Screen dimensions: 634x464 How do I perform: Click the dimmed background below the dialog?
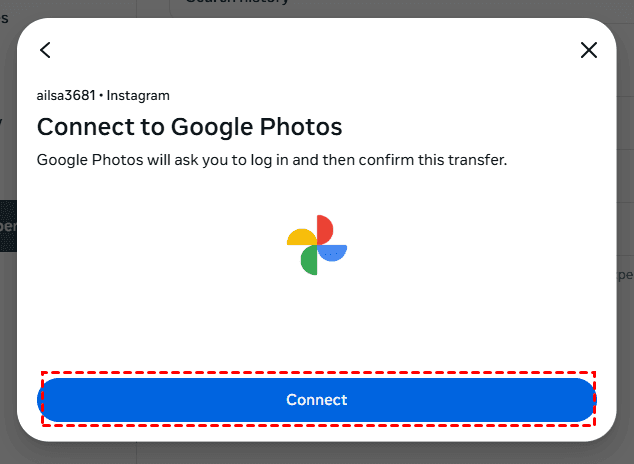[317, 454]
